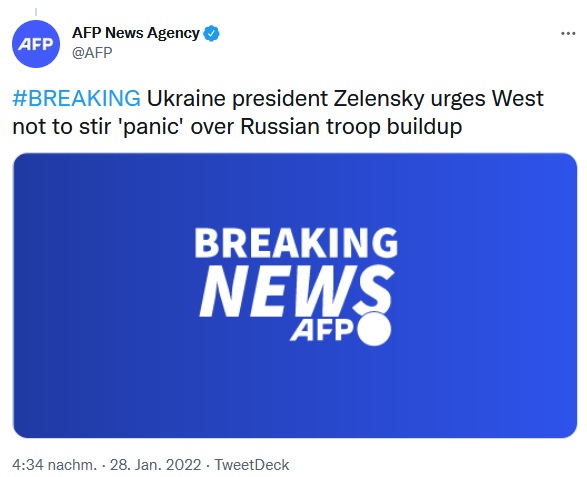
Task: Click the 28. Jan. 2022 date
Action: click(155, 465)
